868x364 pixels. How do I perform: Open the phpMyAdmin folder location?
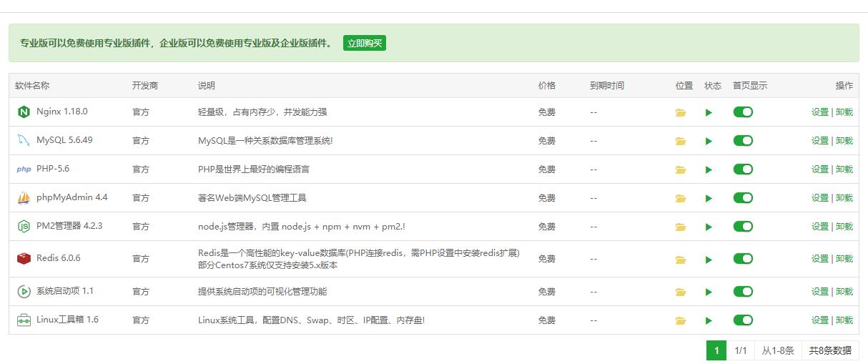click(x=681, y=198)
